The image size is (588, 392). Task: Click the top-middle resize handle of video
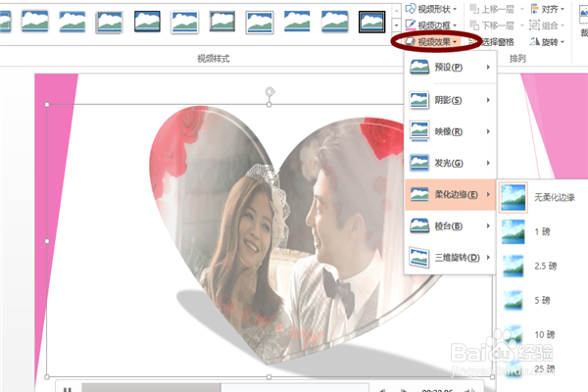tap(269, 105)
